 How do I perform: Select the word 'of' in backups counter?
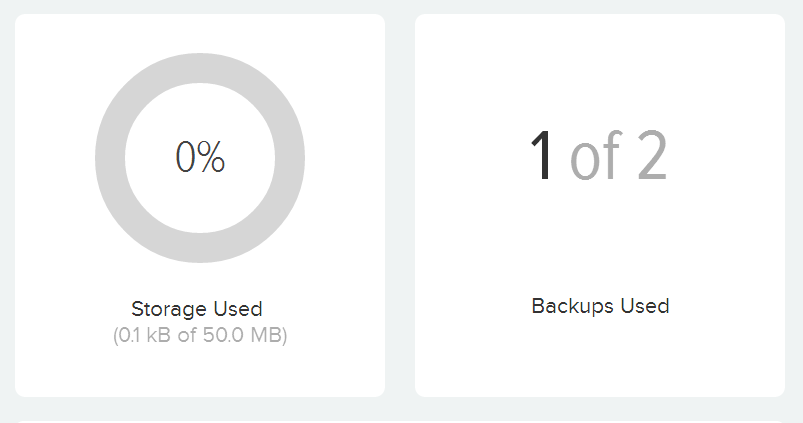(x=596, y=155)
